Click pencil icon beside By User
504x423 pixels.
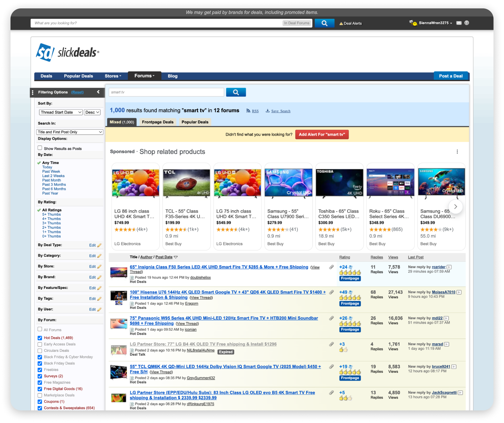pos(99,310)
